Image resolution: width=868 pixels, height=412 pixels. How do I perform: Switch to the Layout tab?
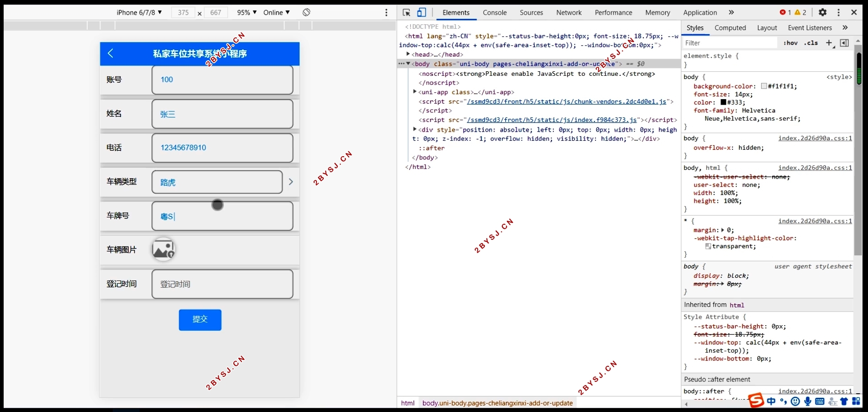click(767, 27)
